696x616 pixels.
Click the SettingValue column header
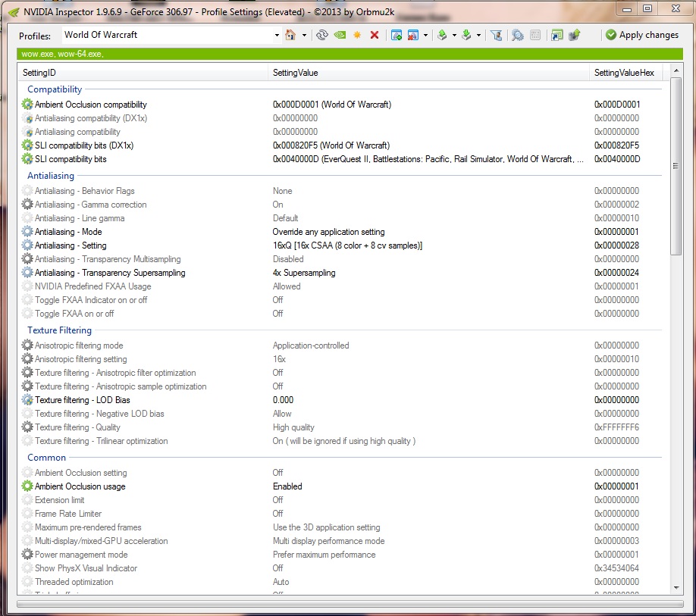[x=428, y=73]
